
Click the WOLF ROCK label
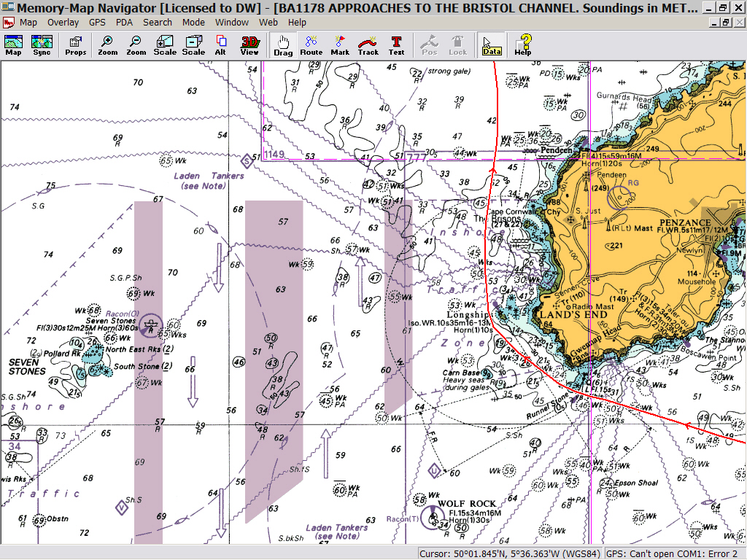click(x=467, y=503)
